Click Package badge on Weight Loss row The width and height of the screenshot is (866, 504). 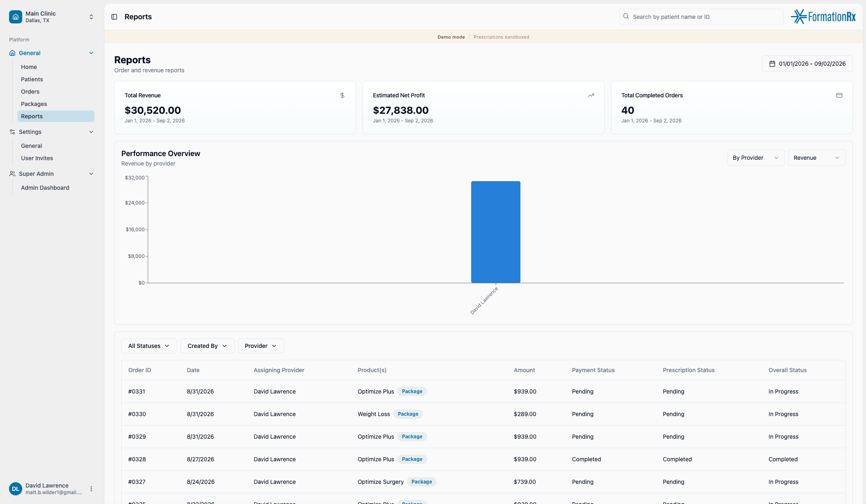coord(408,414)
